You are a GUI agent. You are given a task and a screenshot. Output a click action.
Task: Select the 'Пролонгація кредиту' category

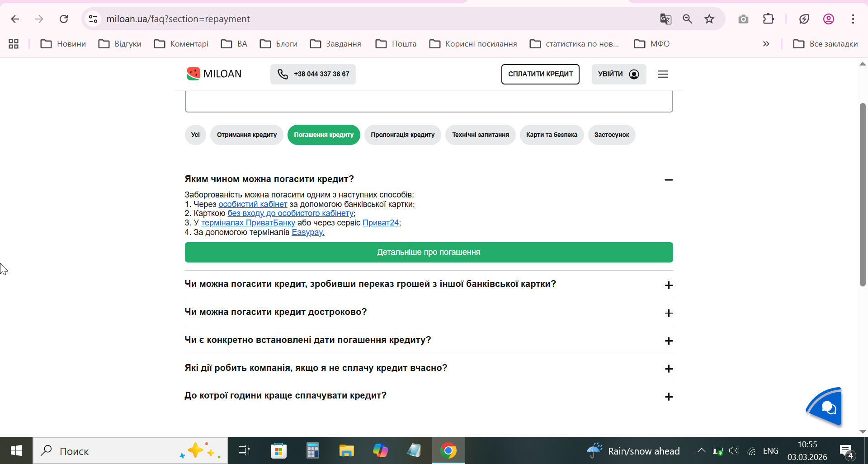[403, 135]
